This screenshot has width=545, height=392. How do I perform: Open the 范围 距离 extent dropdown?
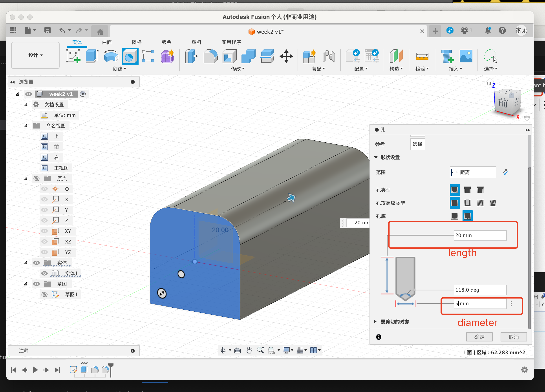473,172
